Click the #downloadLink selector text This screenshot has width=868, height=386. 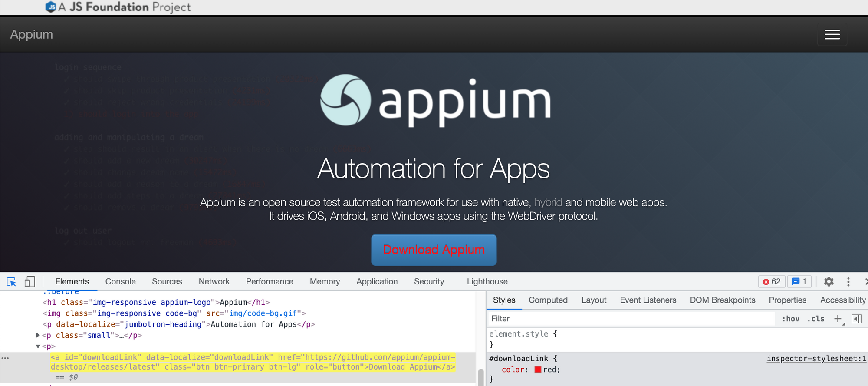pyautogui.click(x=519, y=359)
